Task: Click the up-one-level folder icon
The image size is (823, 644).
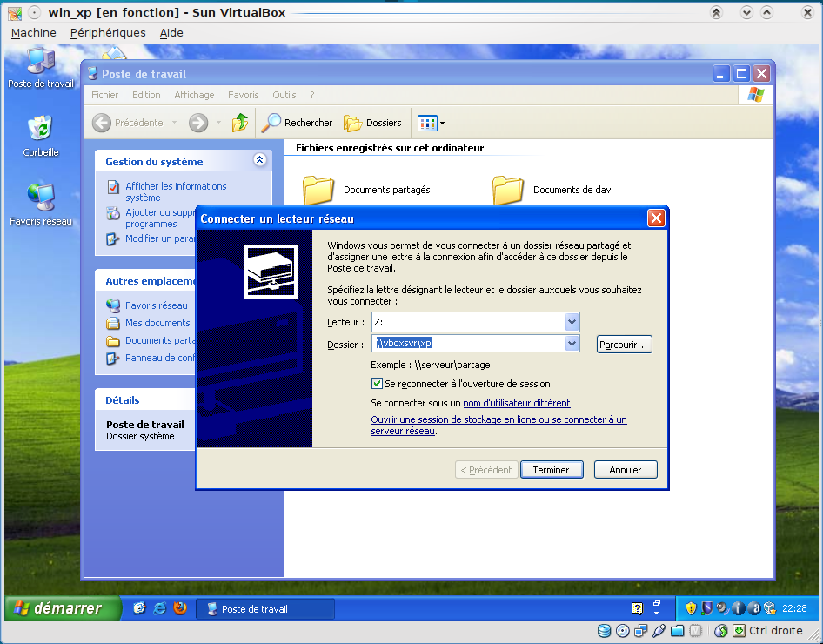Action: point(240,123)
